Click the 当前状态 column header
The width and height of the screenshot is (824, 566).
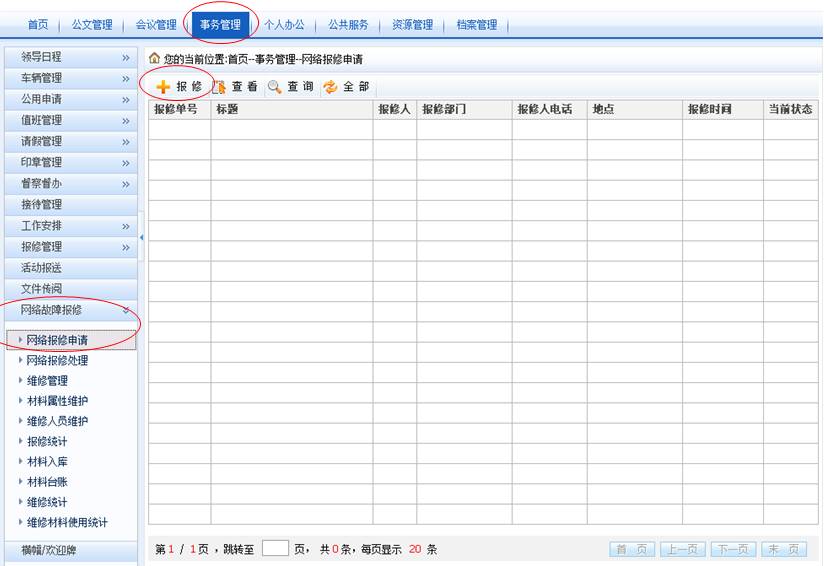[x=790, y=109]
